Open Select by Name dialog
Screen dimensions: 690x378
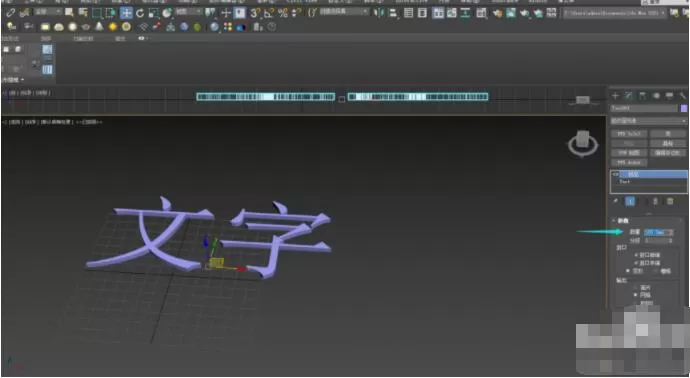click(83, 13)
